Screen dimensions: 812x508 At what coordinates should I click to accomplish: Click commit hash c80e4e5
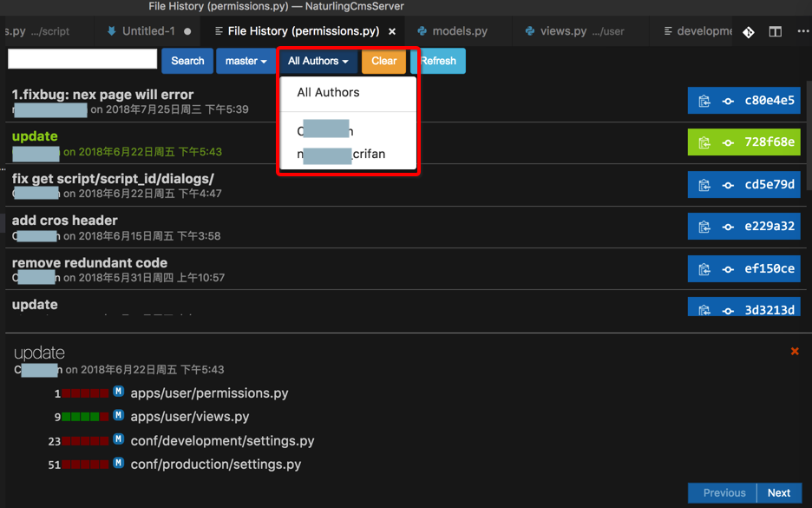click(769, 100)
